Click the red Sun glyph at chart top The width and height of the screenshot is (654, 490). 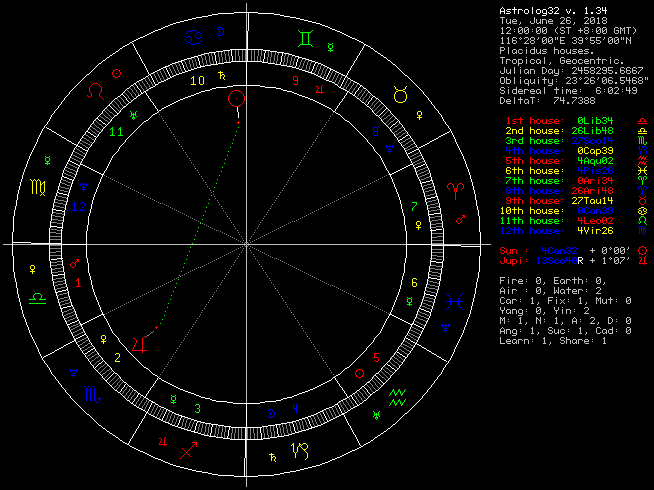[x=236, y=98]
